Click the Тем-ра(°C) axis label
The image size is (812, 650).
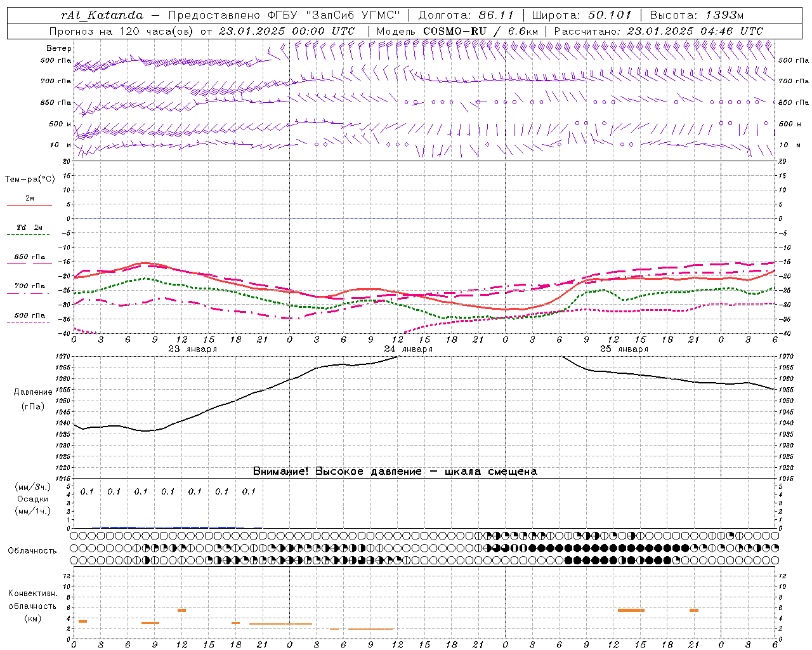coord(30,180)
